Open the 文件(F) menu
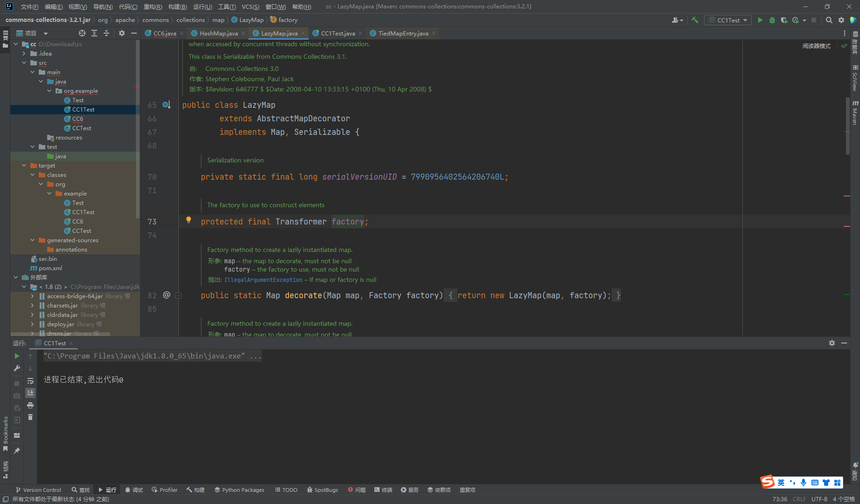Image resolution: width=860 pixels, height=504 pixels. click(29, 7)
